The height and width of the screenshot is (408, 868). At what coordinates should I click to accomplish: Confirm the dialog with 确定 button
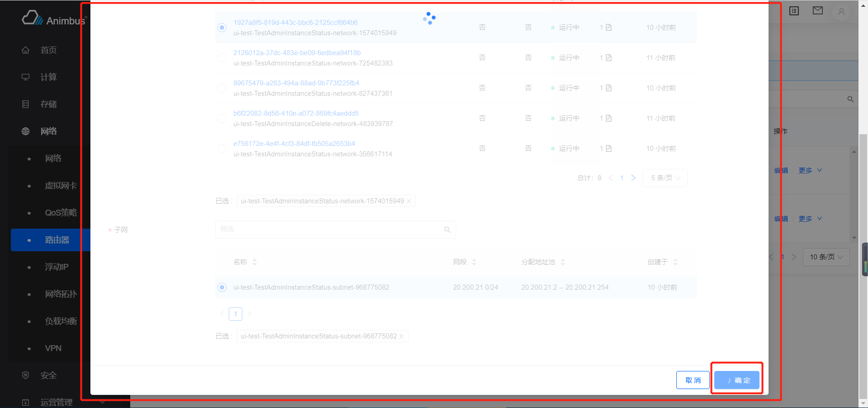pos(736,380)
